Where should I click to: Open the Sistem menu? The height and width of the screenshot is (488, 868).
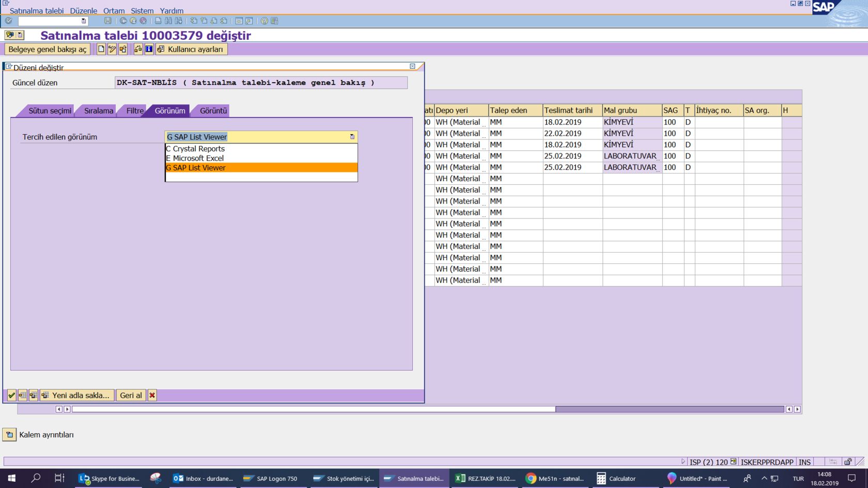(x=142, y=11)
